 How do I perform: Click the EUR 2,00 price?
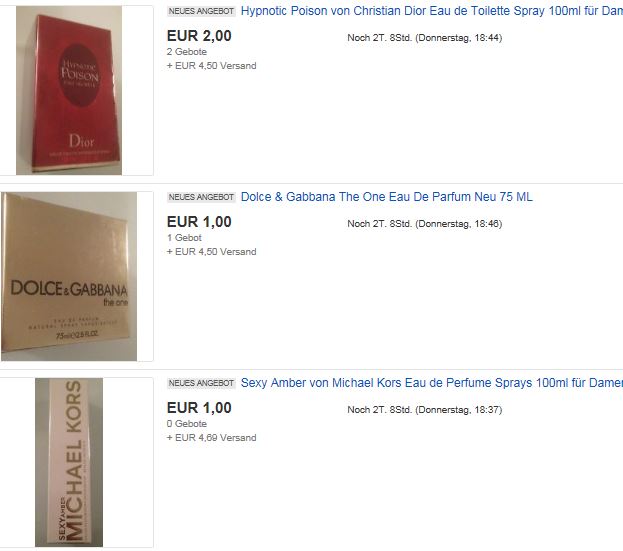point(199,36)
